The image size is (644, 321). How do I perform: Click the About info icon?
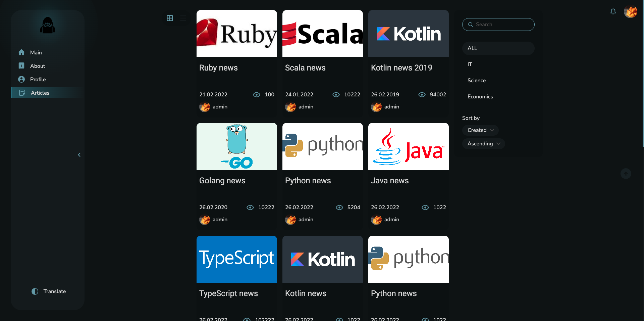click(x=21, y=66)
